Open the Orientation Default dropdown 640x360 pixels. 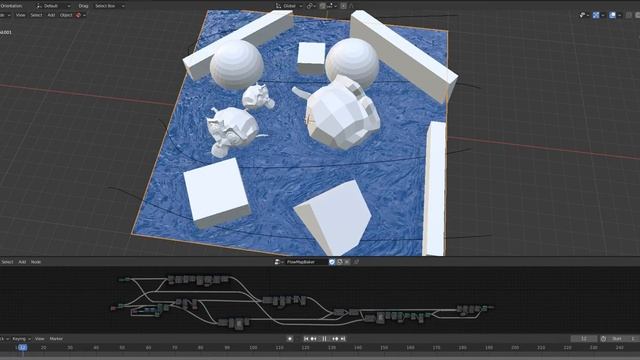(53, 6)
